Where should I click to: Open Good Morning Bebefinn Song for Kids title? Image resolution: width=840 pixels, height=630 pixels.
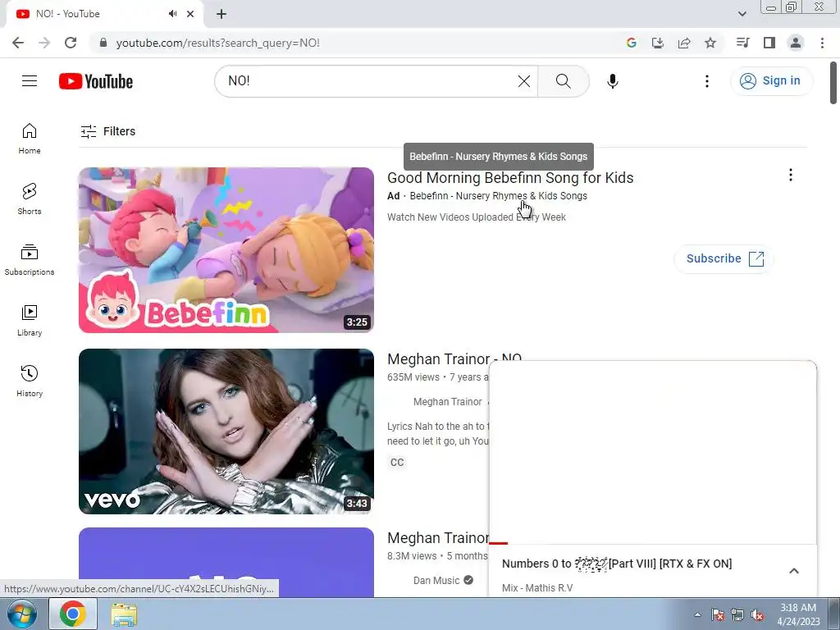click(x=510, y=178)
